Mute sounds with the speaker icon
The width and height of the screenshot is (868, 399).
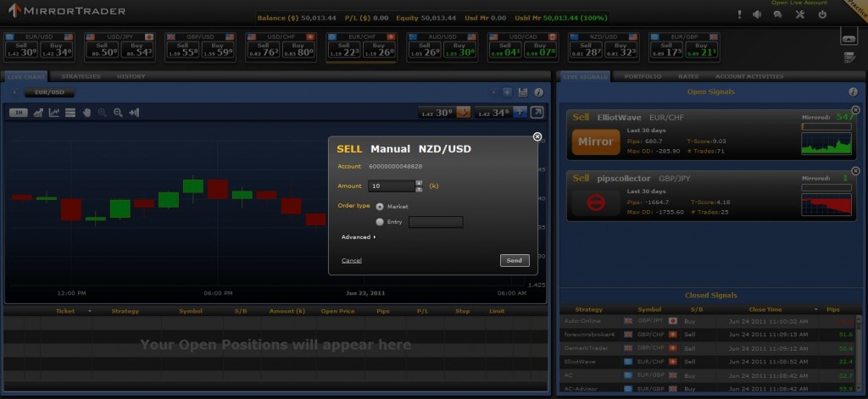click(755, 14)
